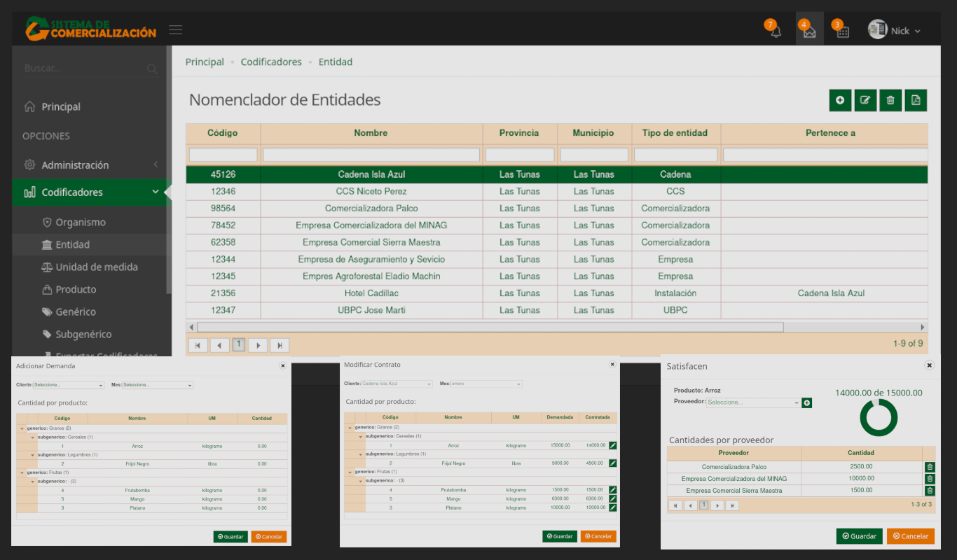The height and width of the screenshot is (560, 957).
Task: Click the Nombre column filter field
Action: click(x=371, y=155)
